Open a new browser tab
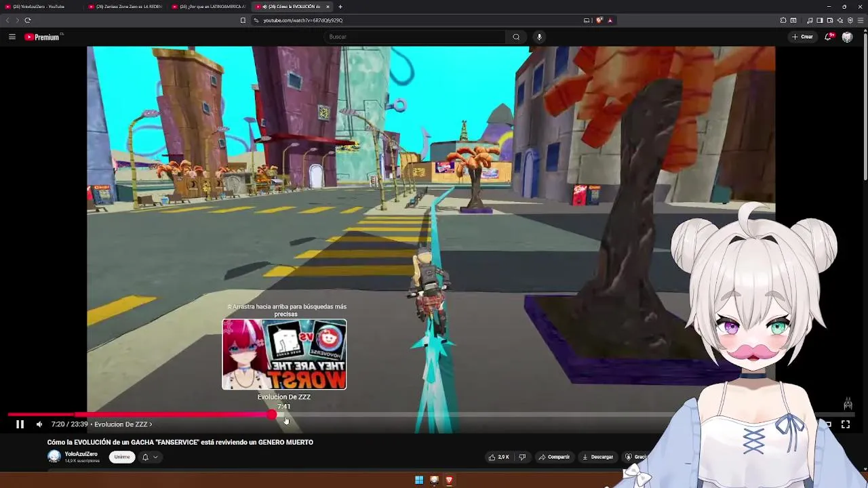This screenshot has width=868, height=488. click(x=340, y=7)
